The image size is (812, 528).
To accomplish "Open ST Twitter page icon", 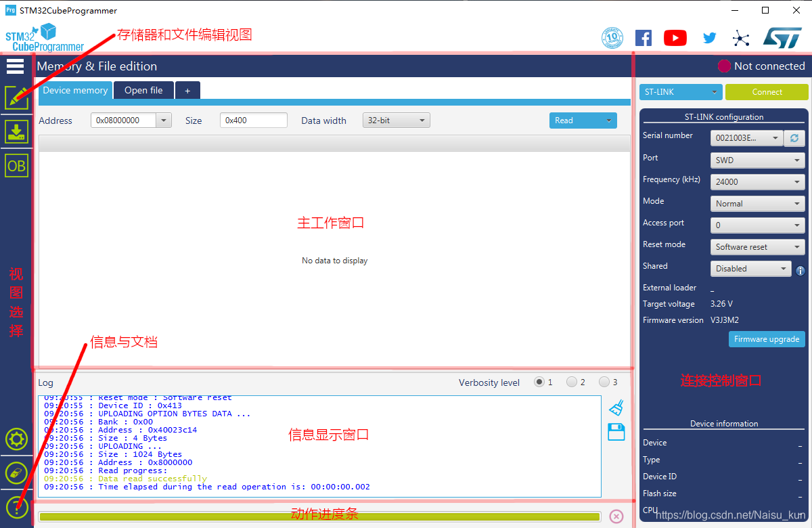I will (x=709, y=38).
